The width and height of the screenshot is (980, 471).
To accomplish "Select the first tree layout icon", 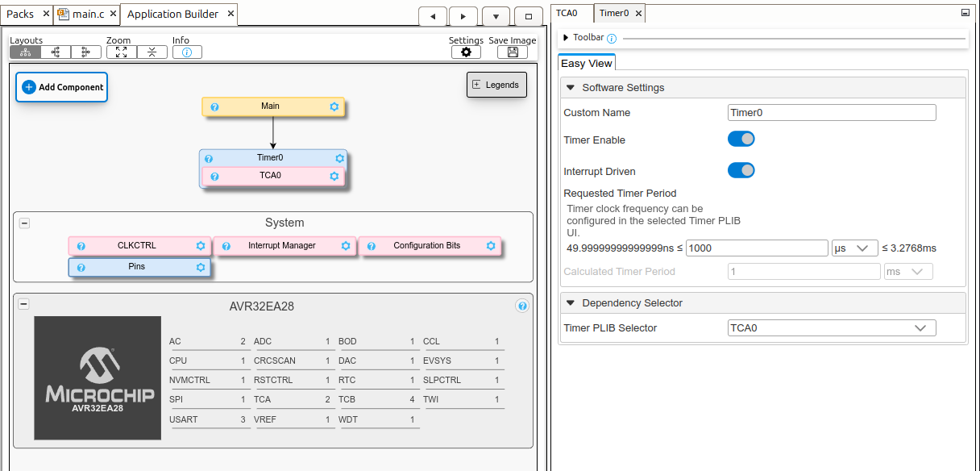I will [25, 52].
